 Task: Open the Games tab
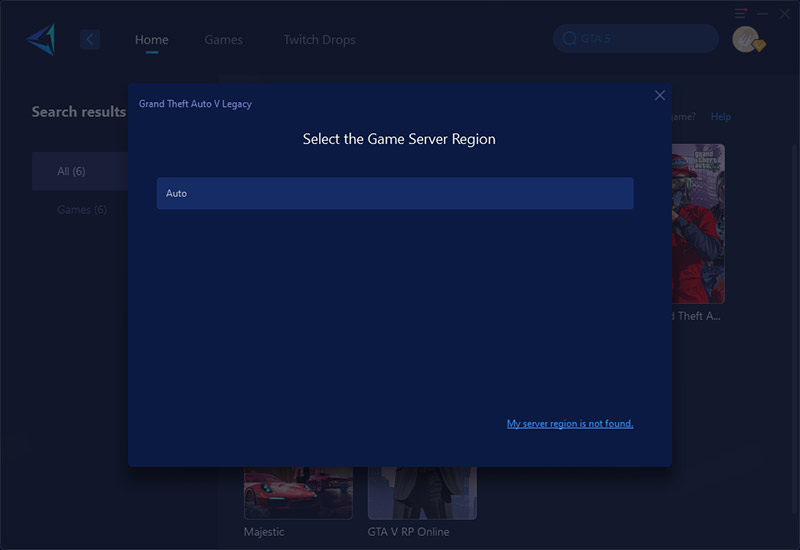(x=223, y=40)
